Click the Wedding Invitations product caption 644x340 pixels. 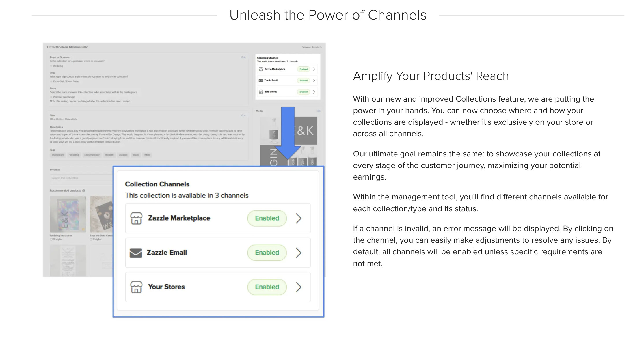61,236
